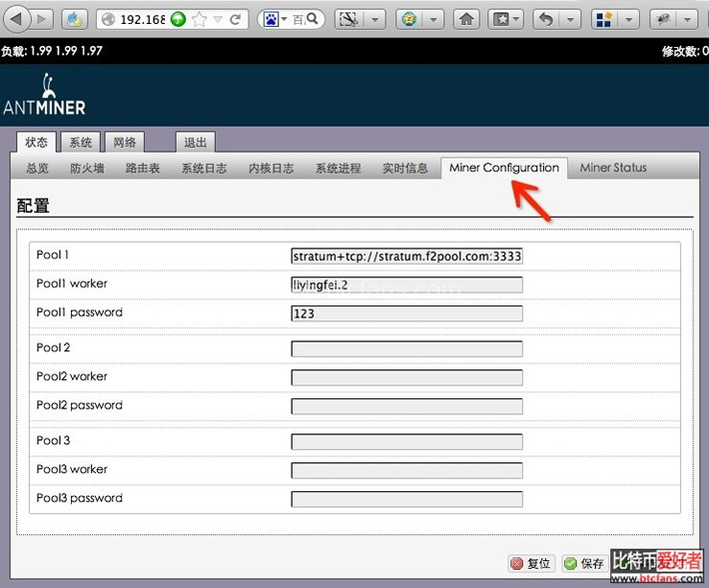This screenshot has width=709, height=588.
Task: Click the apple icon toolbar button
Action: [75, 19]
